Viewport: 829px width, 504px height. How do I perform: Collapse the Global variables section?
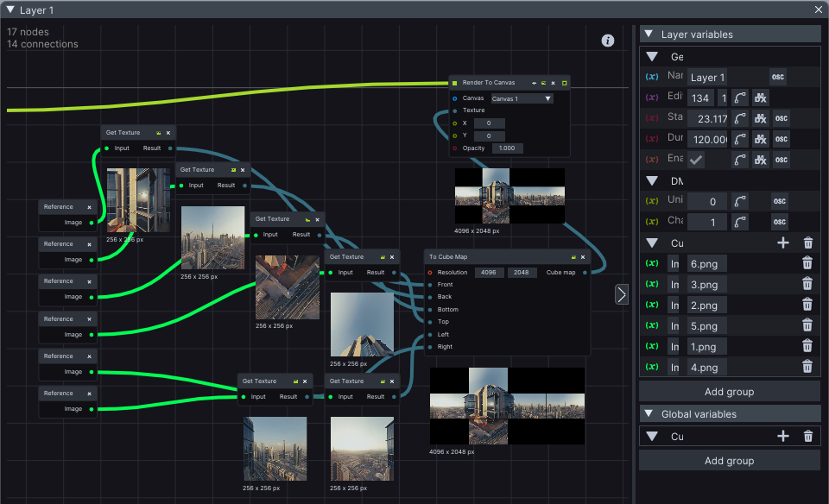[x=648, y=414]
